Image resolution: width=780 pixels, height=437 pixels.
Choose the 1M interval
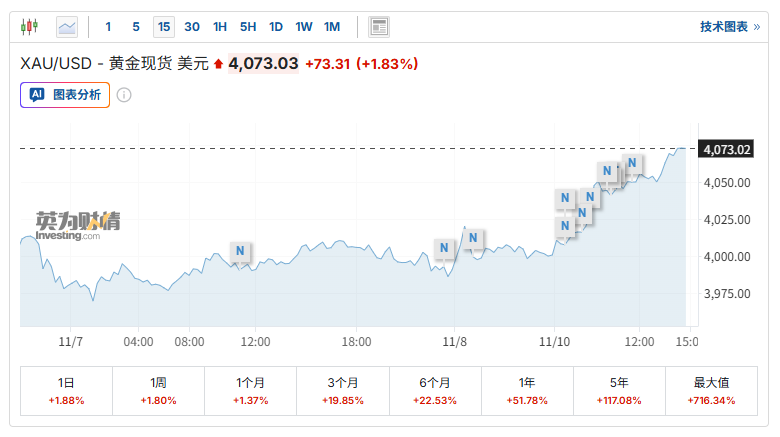[x=332, y=26]
